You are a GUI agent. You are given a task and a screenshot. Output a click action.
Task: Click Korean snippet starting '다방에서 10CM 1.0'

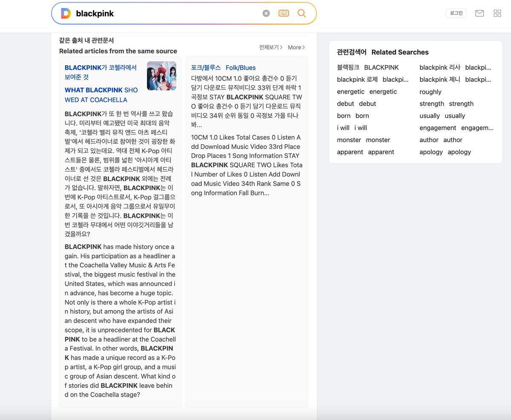[247, 102]
